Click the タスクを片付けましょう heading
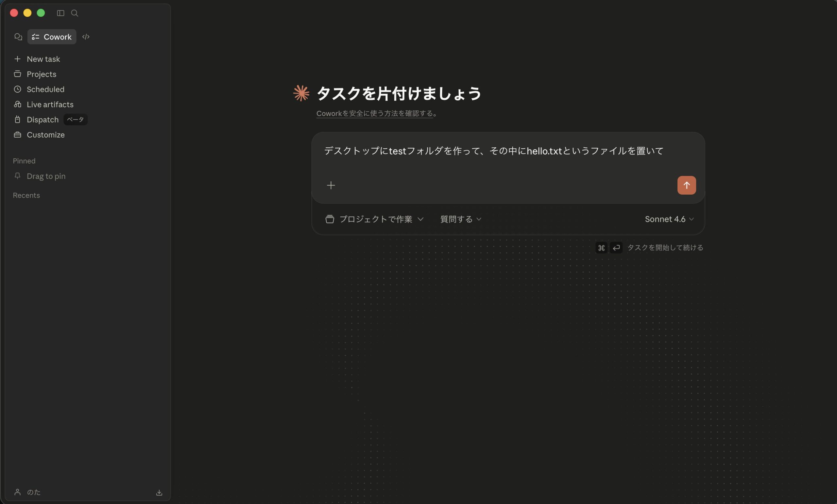Image resolution: width=837 pixels, height=504 pixels. tap(399, 93)
